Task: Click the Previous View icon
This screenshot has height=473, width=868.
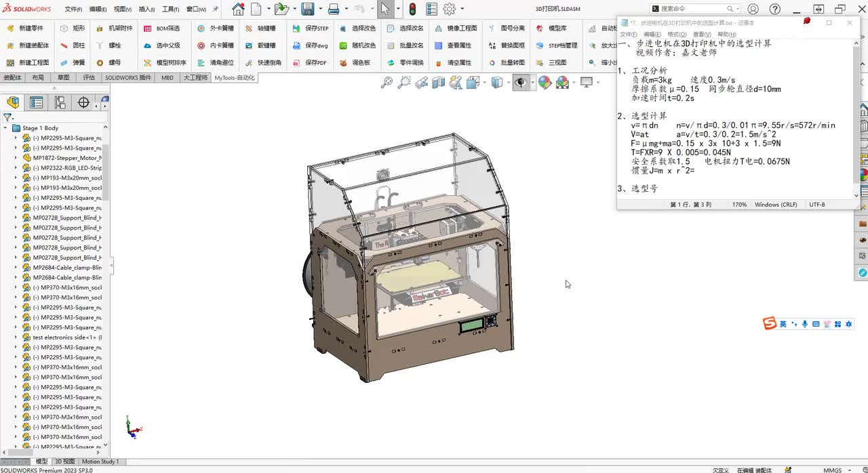Action: click(x=421, y=83)
